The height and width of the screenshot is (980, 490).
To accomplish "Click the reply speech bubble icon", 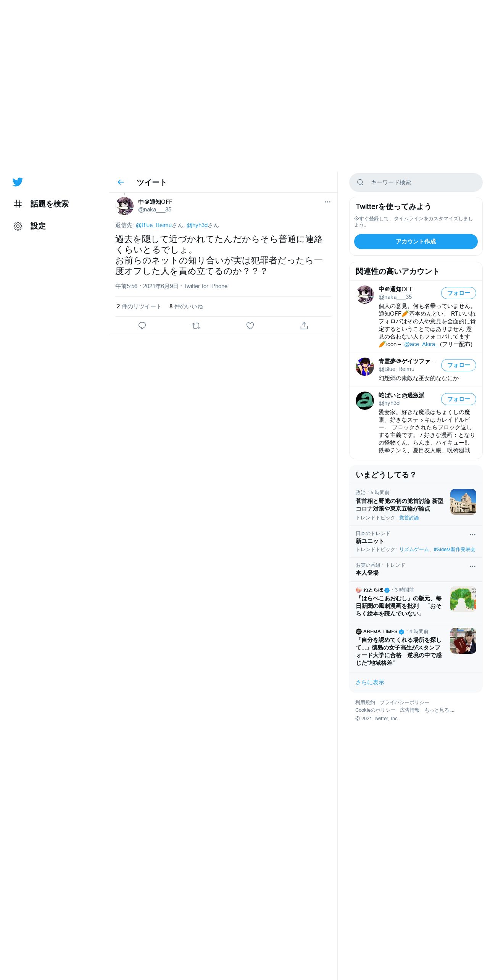I will pos(142,326).
